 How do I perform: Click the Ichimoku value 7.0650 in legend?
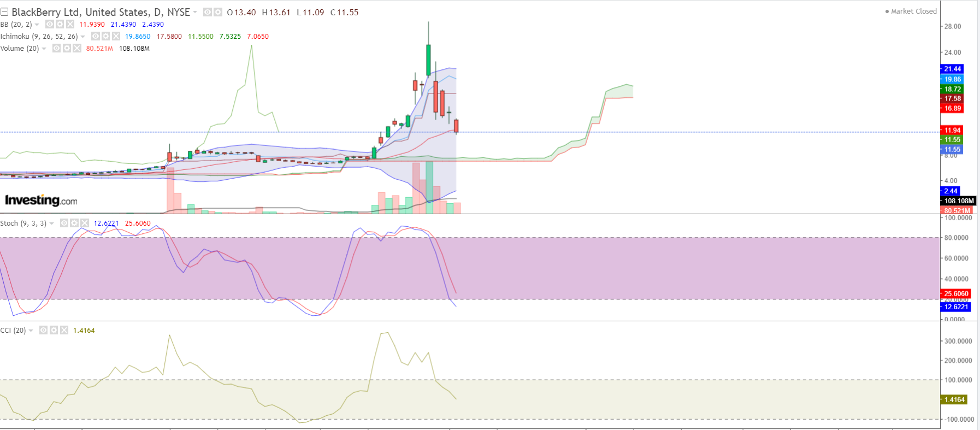pos(258,37)
